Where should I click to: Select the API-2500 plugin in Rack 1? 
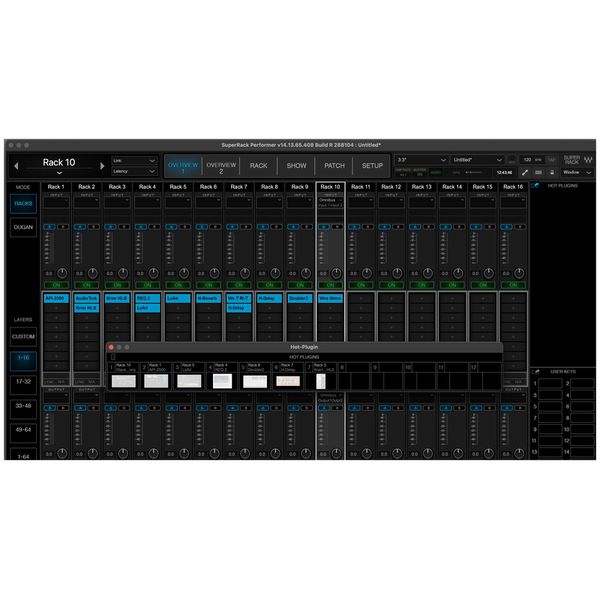tap(56, 298)
